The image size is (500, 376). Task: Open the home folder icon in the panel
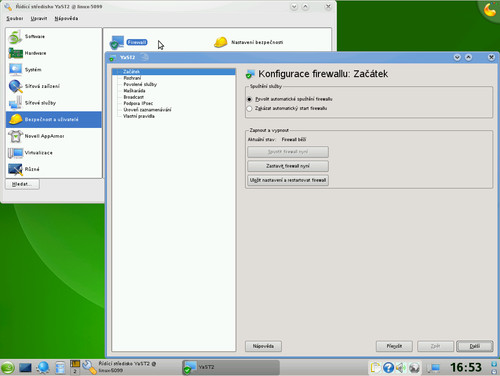point(60,368)
